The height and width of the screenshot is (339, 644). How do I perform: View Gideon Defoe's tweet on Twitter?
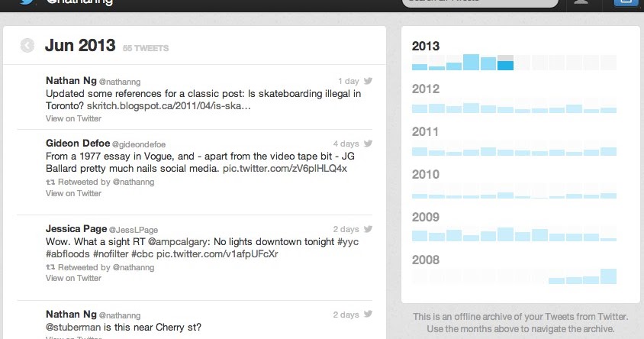[73, 193]
